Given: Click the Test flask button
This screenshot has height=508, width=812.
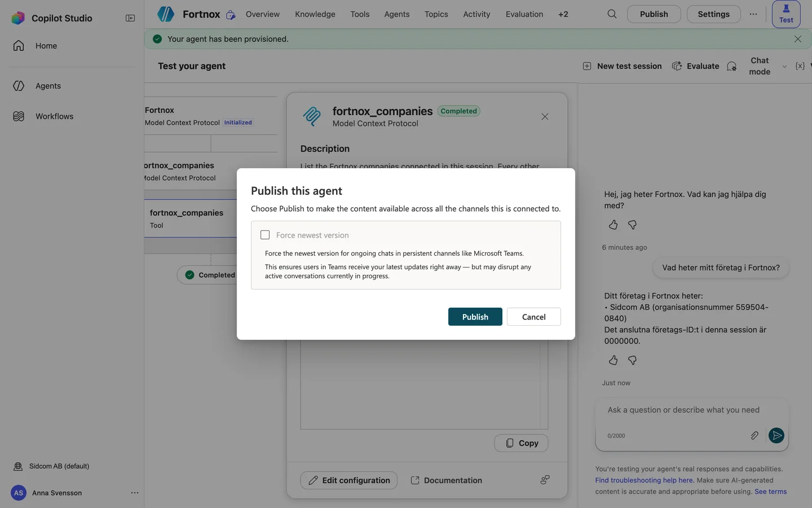Looking at the screenshot, I should [786, 14].
